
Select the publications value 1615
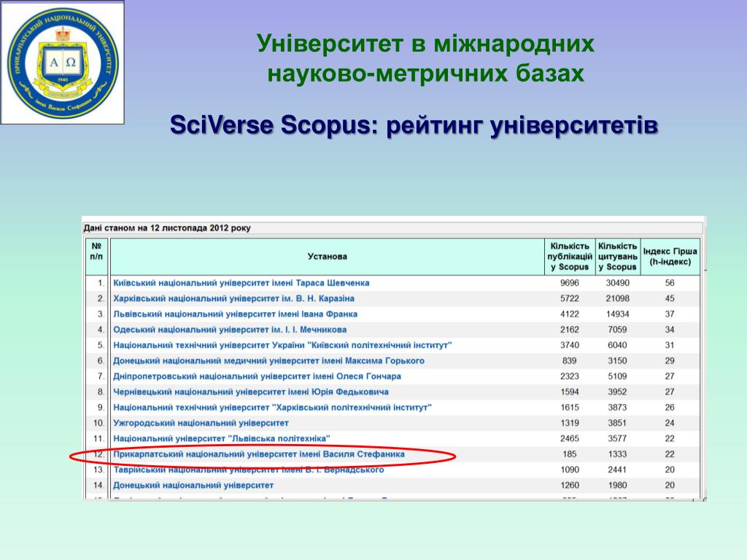point(569,408)
